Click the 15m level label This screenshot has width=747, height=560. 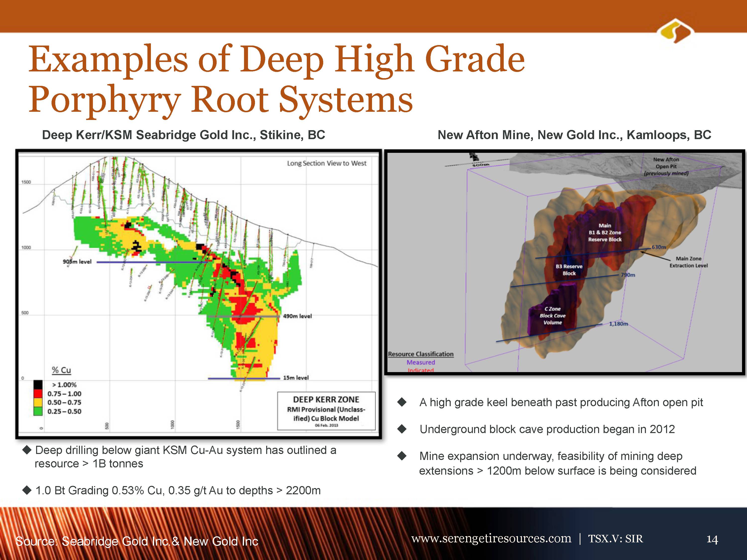(x=296, y=378)
